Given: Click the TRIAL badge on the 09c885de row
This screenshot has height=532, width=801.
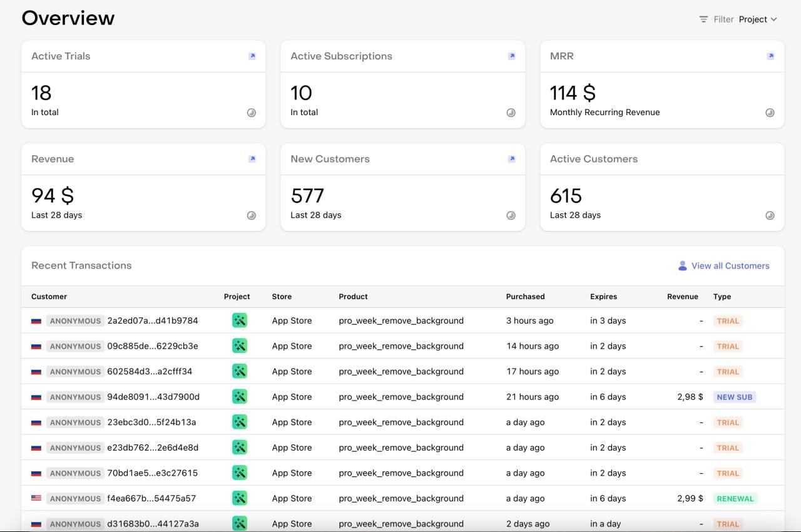Looking at the screenshot, I should [x=728, y=346].
